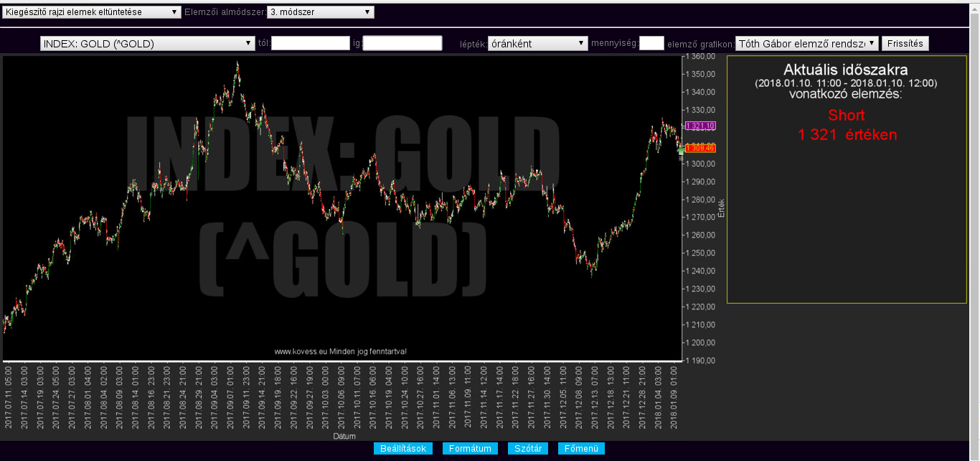
Task: Click the Szótár button
Action: [x=528, y=449]
